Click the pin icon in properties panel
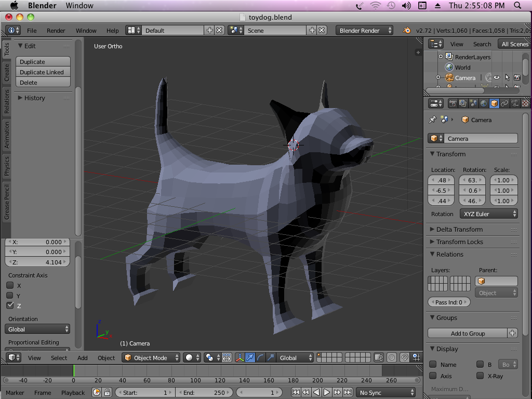Image resolution: width=532 pixels, height=399 pixels. (432, 120)
